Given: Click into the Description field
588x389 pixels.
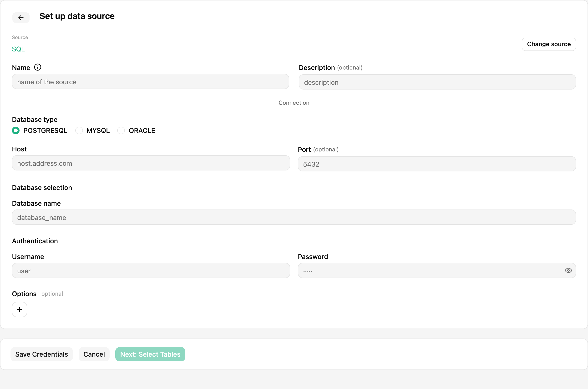Looking at the screenshot, I should (437, 82).
